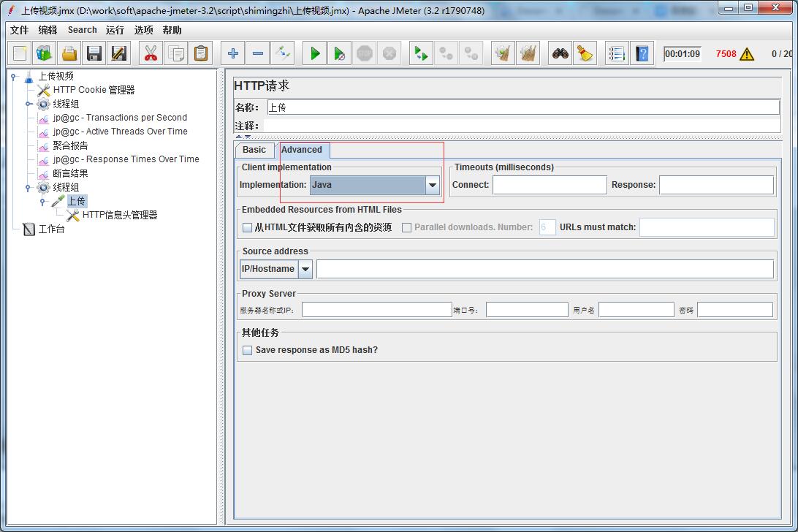
Task: Select 工作台 workbench node
Action: tap(51, 229)
